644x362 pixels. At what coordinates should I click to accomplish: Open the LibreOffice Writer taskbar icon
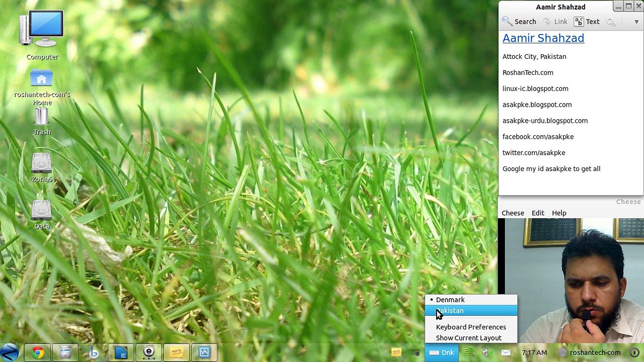pyautogui.click(x=121, y=353)
